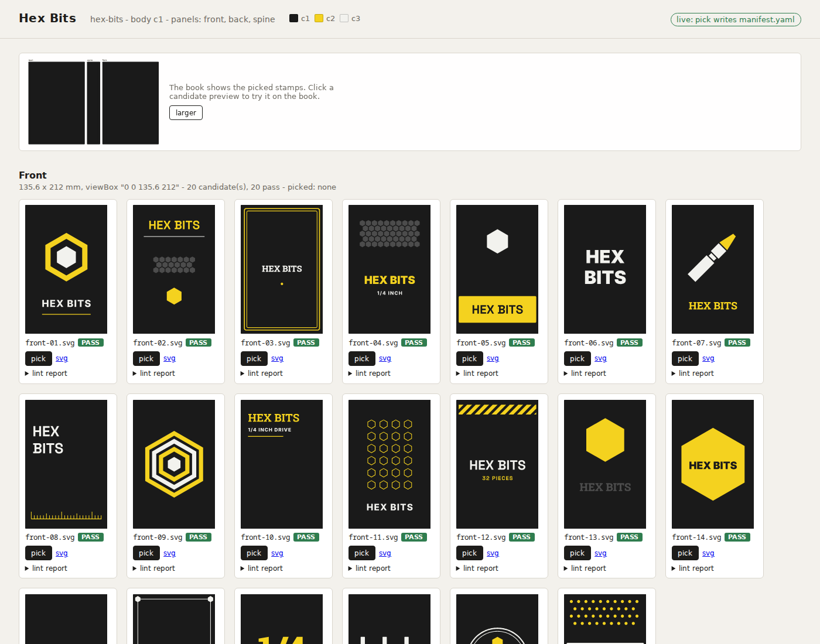This screenshot has width=820, height=644.
Task: Select the front-09 concentric hexagon preview
Action: pyautogui.click(x=174, y=464)
